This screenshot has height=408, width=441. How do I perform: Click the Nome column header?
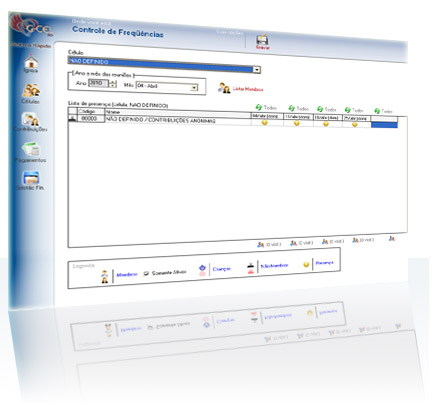(178, 113)
